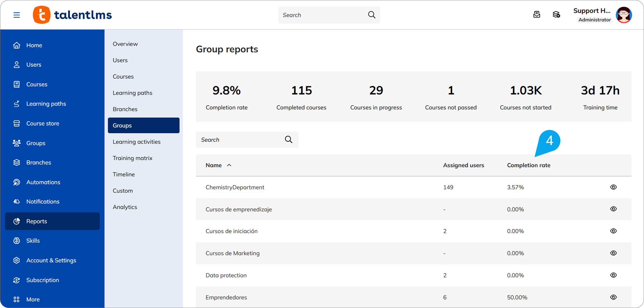Open the Training matrix report tab
The image size is (644, 308).
point(132,158)
